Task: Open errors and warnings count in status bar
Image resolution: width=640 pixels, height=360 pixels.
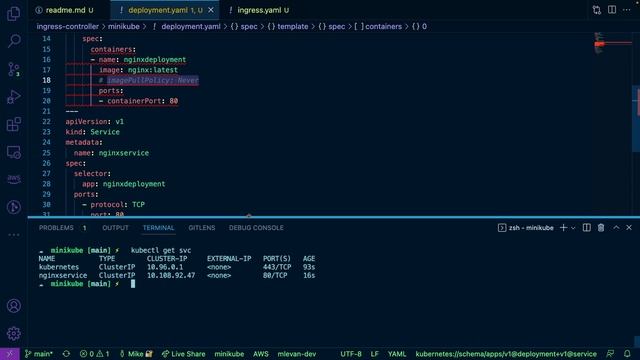Action: 94,354
